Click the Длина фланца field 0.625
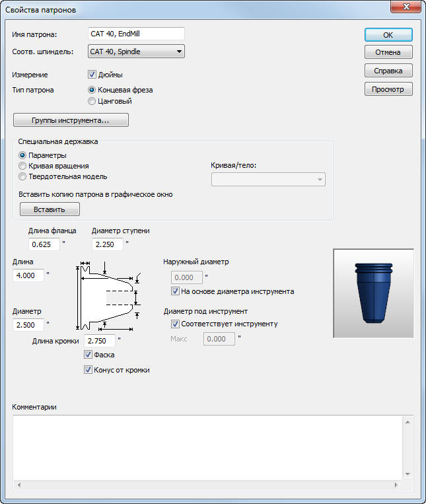Image resolution: width=426 pixels, height=504 pixels. click(x=44, y=244)
